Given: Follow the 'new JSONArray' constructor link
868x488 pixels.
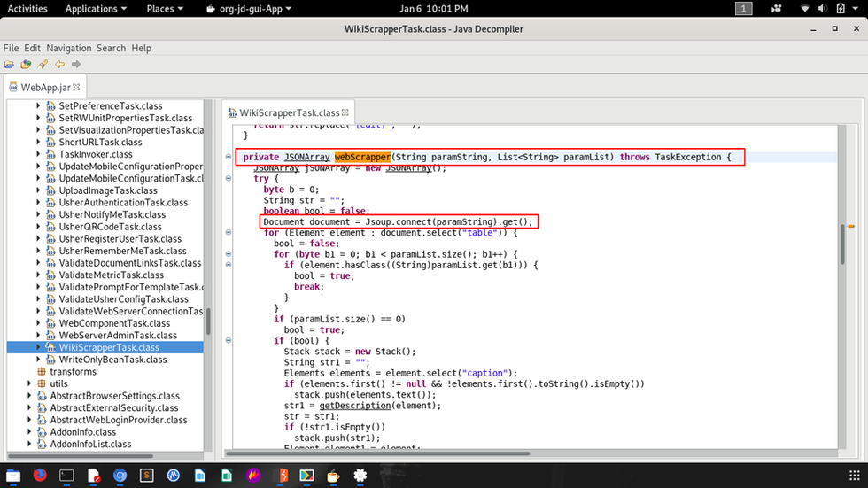Looking at the screenshot, I should pos(408,168).
